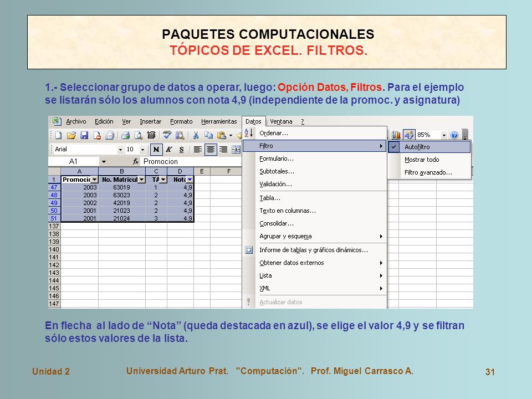
Task: Click the Name Box showing A1
Action: click(x=74, y=161)
